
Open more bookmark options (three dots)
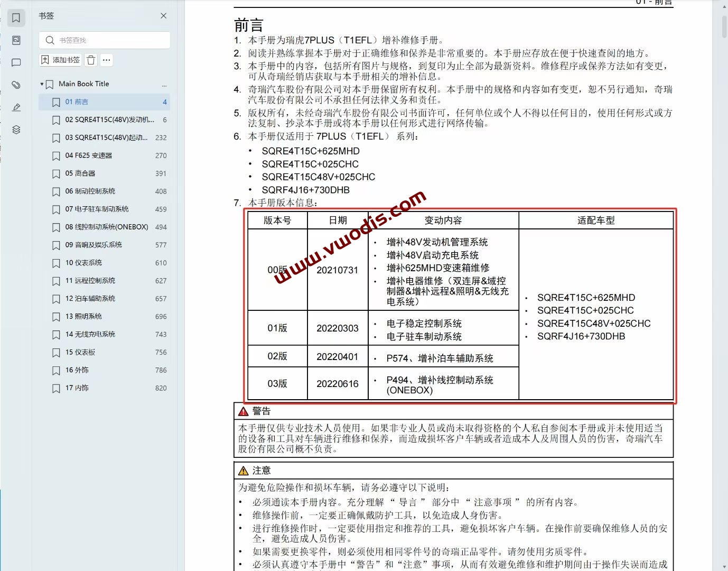(107, 60)
